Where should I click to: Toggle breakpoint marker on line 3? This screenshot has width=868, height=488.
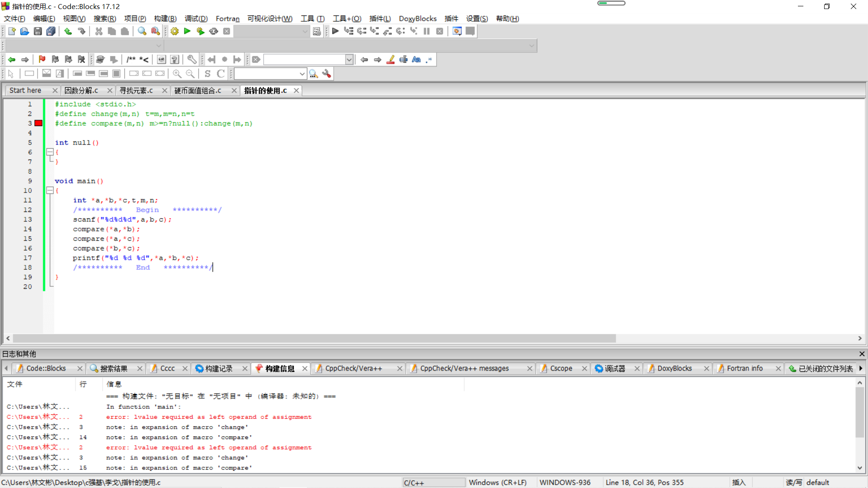[x=38, y=123]
